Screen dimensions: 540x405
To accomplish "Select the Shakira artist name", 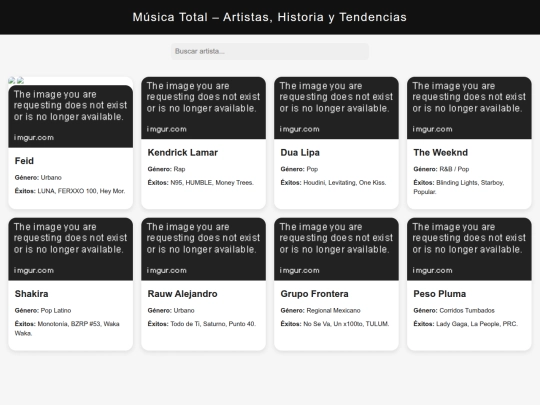I will [x=31, y=294].
